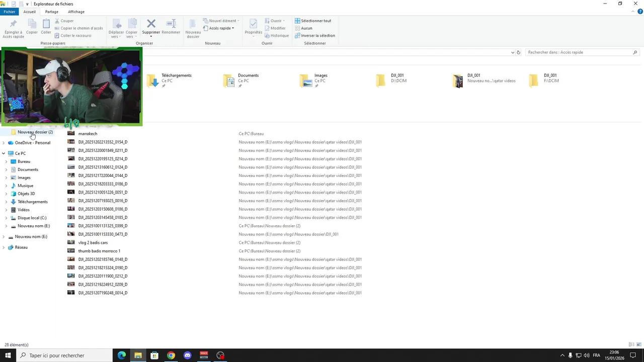Click the Copier clipboard icon in ribbon

pyautogui.click(x=32, y=24)
